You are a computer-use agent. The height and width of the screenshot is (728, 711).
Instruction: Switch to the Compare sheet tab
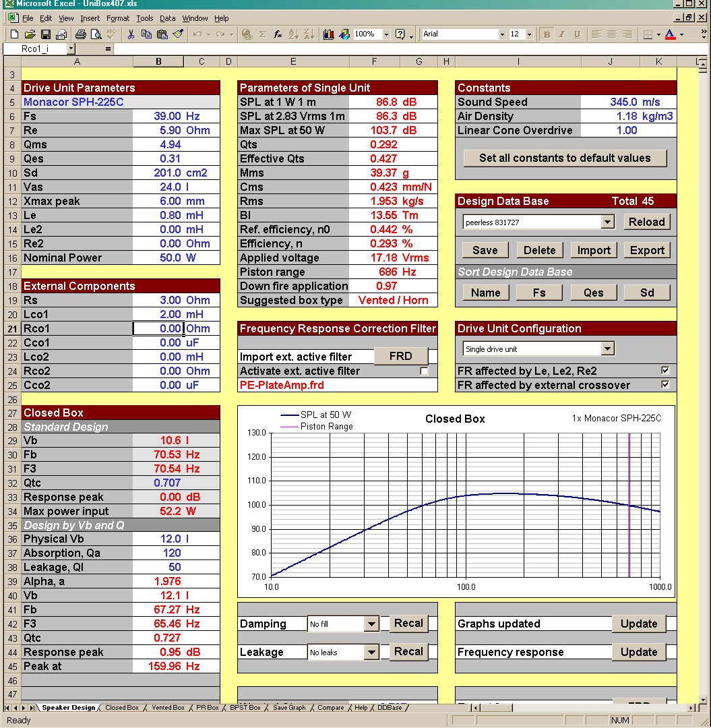pyautogui.click(x=330, y=708)
